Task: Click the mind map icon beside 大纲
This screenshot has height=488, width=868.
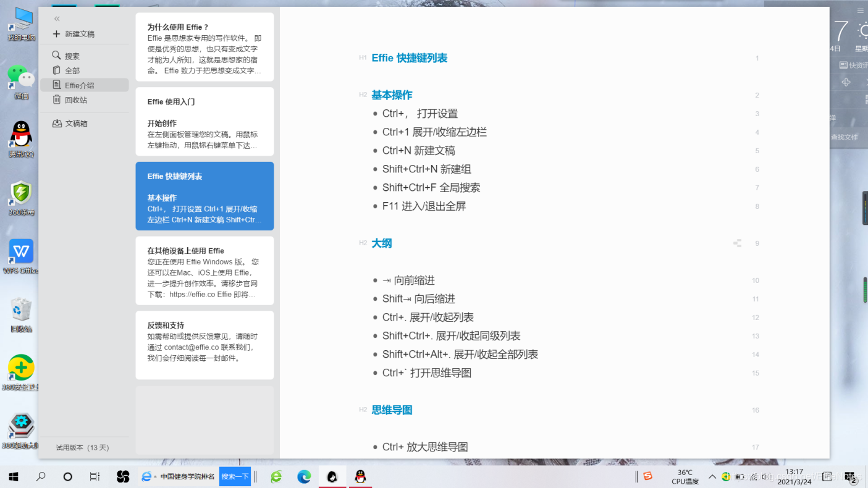Action: click(x=737, y=243)
